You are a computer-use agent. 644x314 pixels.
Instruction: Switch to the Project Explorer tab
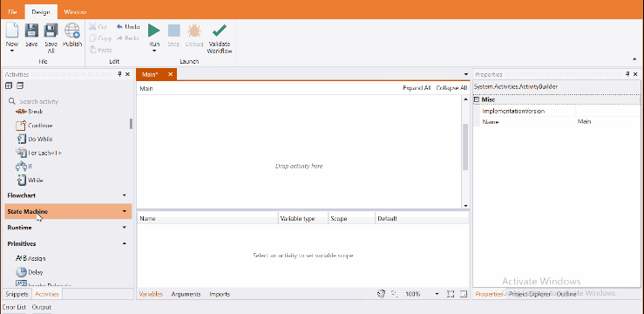[530, 294]
